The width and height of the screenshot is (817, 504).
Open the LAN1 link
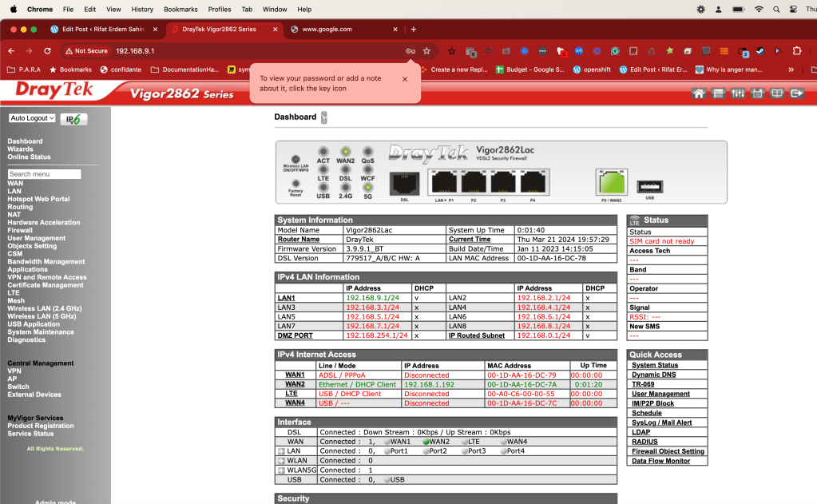[286, 298]
